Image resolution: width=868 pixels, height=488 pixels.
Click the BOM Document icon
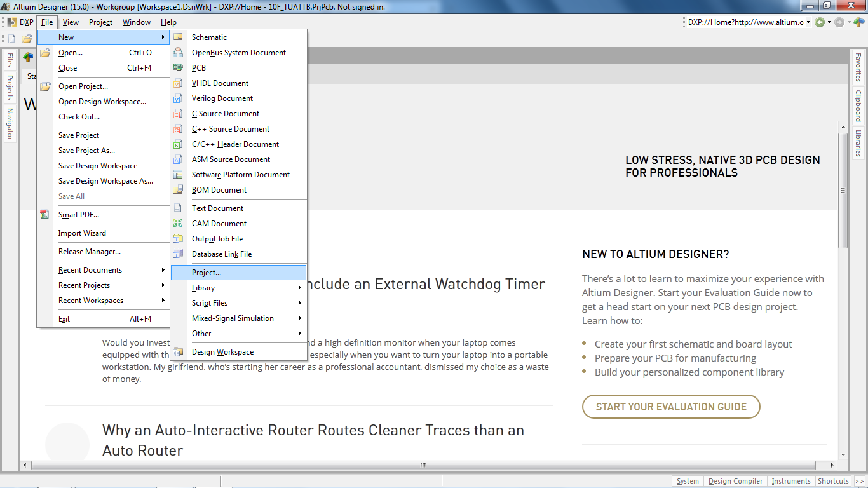coord(179,190)
